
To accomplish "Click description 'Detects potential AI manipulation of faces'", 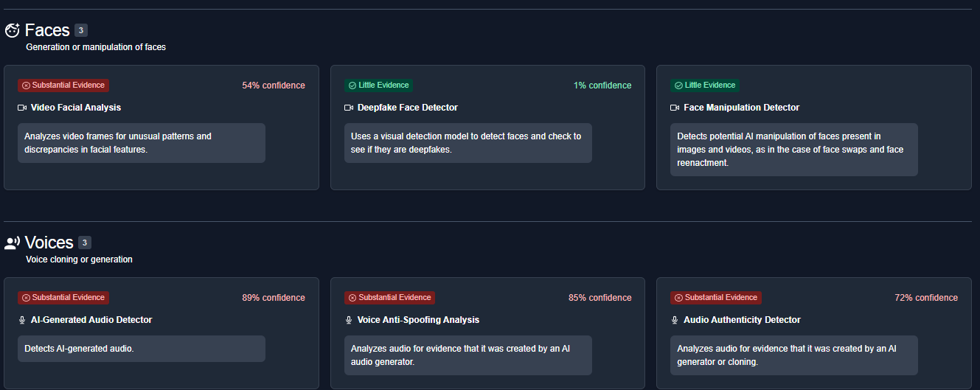I will coord(794,150).
